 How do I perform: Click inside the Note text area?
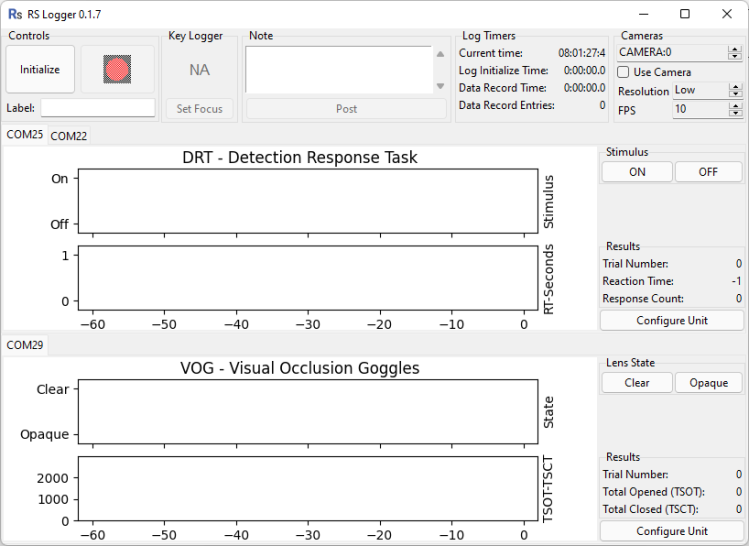point(339,70)
